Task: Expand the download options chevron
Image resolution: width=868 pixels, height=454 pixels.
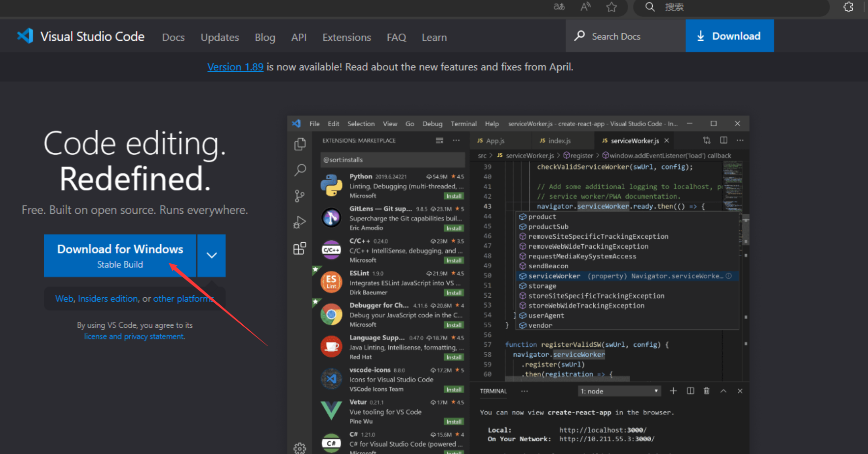Action: (212, 255)
